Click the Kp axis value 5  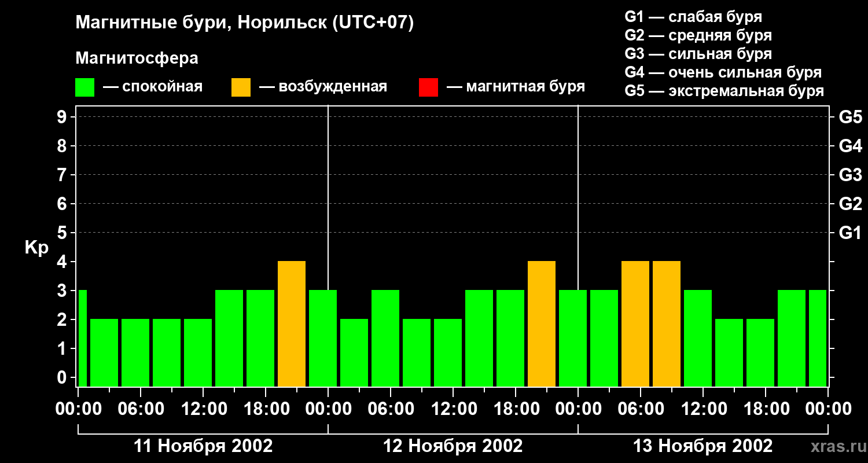(x=63, y=233)
